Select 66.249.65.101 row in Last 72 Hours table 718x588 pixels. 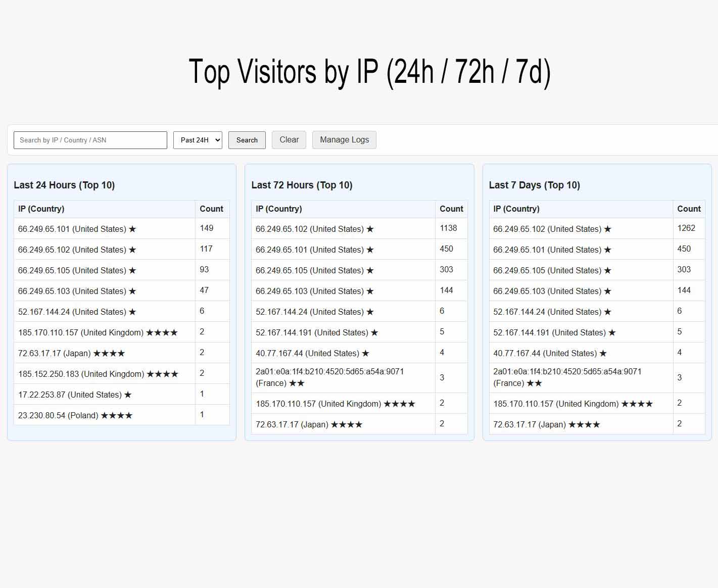tap(359, 249)
